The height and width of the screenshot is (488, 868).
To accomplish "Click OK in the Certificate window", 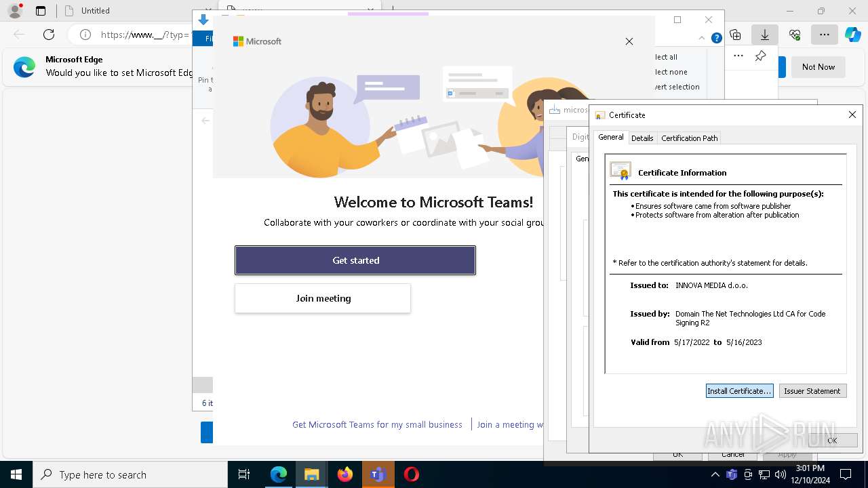I will pos(832,440).
